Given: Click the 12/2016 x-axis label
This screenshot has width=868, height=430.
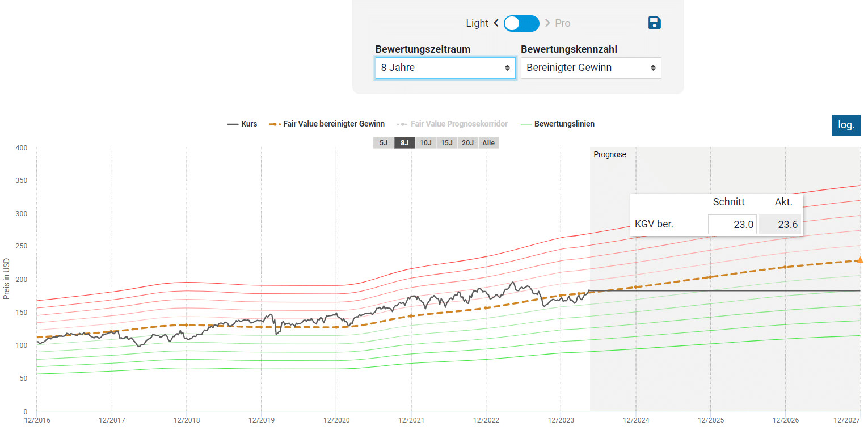Looking at the screenshot, I should click(37, 420).
